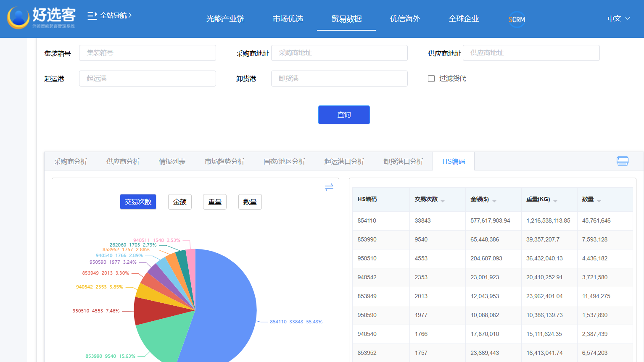
Task: Sort by 数量 column arrow
Action: coord(599,201)
